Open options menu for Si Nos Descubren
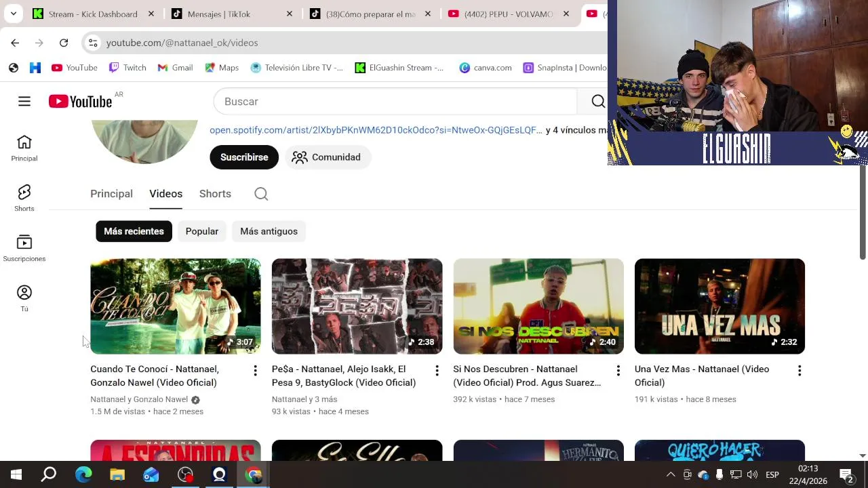 618,371
